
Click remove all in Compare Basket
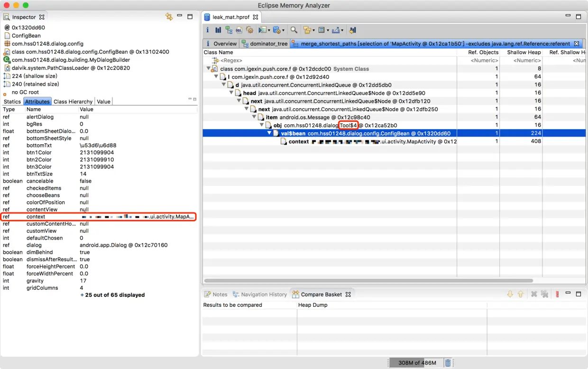coord(544,294)
